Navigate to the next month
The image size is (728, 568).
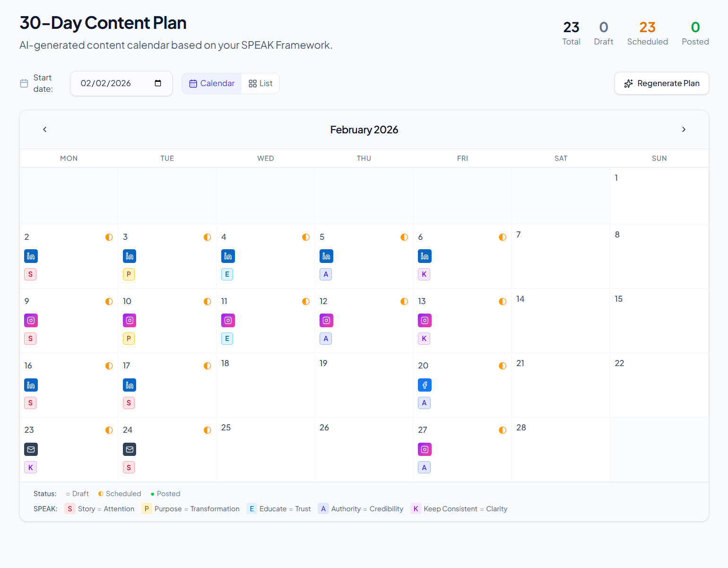tap(684, 129)
